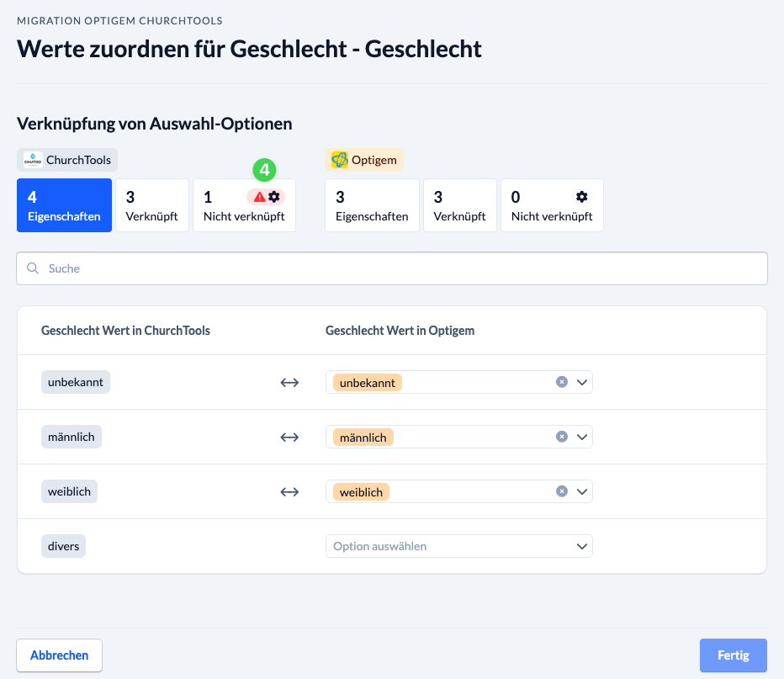Click the gear icon in ChurchTools Nicht verknüpft

coord(274,197)
